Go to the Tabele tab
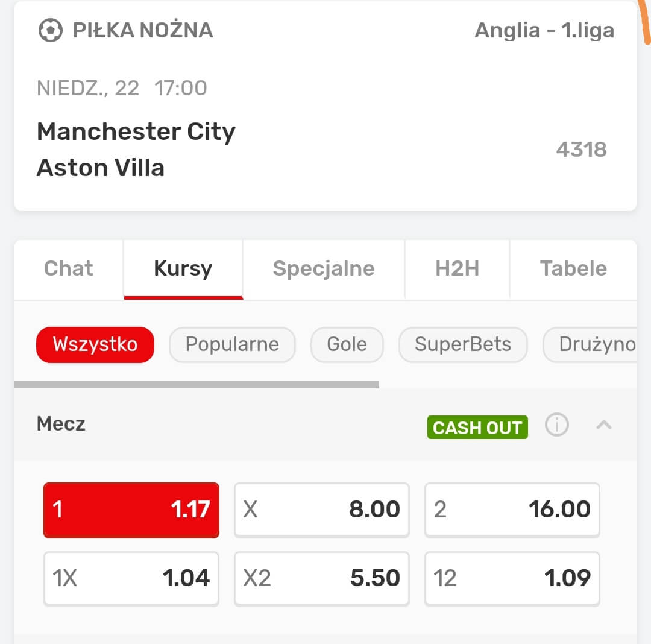651x644 pixels. 573,269
